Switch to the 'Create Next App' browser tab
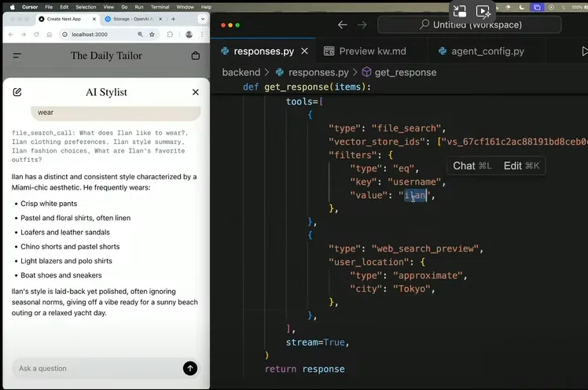The image size is (588, 390). (x=64, y=19)
